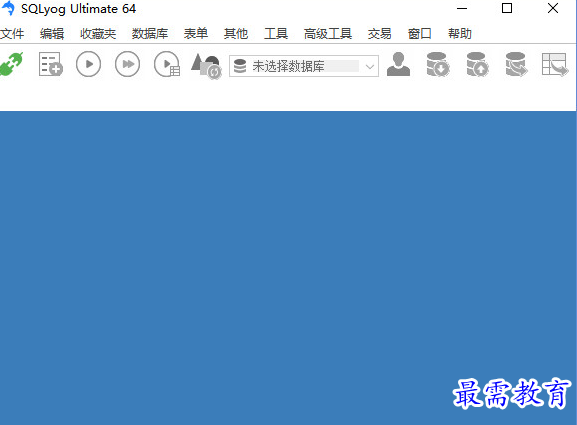Click the table grid with arrow icon
The image size is (577, 425).
(555, 64)
